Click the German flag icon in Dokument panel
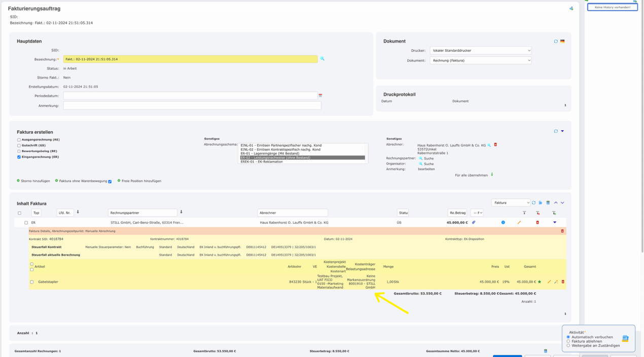The image size is (644, 357). pos(562,42)
